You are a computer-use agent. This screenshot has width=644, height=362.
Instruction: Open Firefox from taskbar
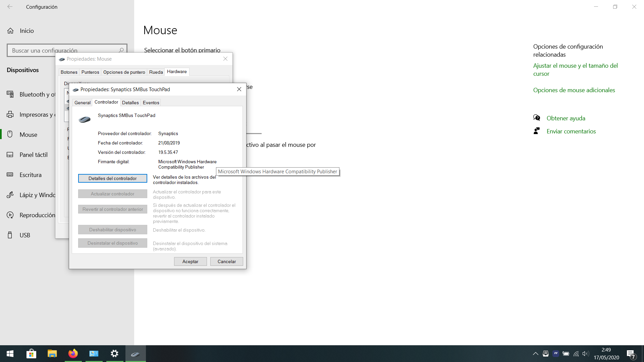73,354
